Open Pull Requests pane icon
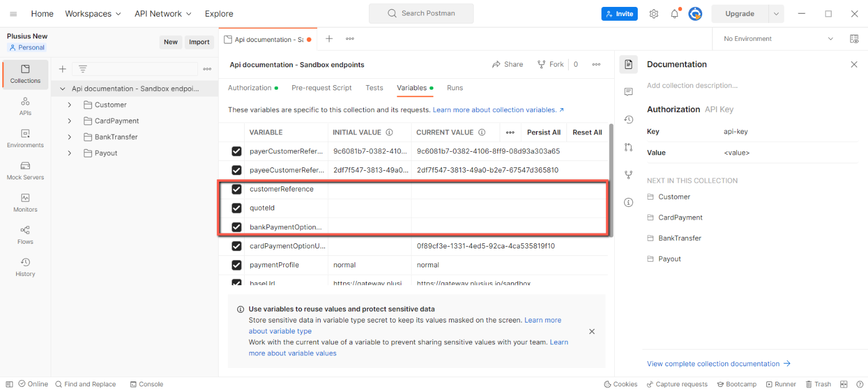The width and height of the screenshot is (868, 391). pyautogui.click(x=629, y=147)
